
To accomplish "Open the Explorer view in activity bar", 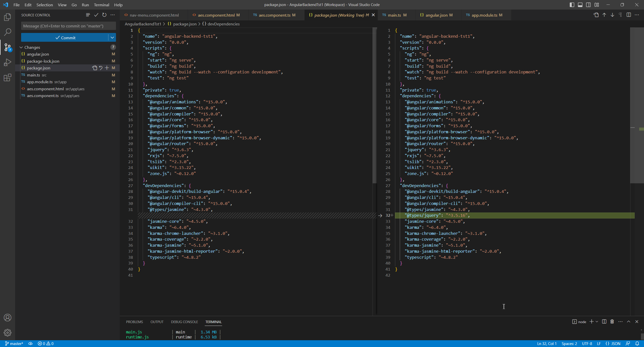I will tap(8, 17).
